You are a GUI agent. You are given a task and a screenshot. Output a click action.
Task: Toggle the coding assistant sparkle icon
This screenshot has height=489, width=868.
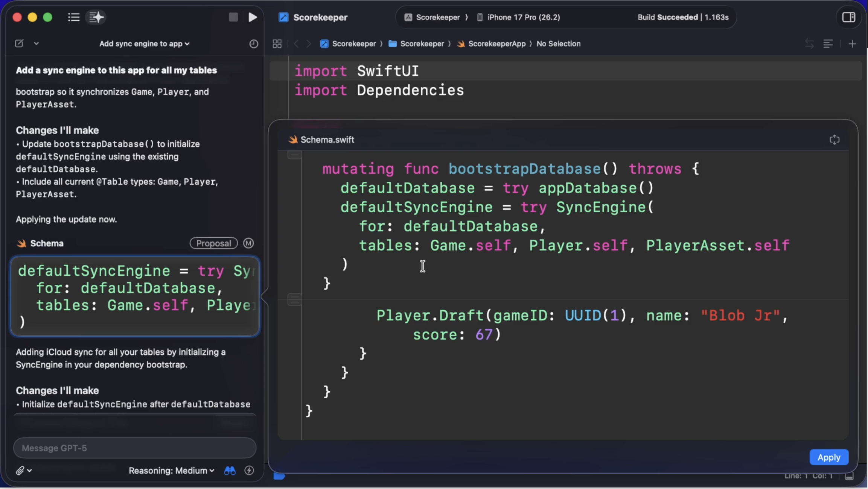(x=96, y=17)
